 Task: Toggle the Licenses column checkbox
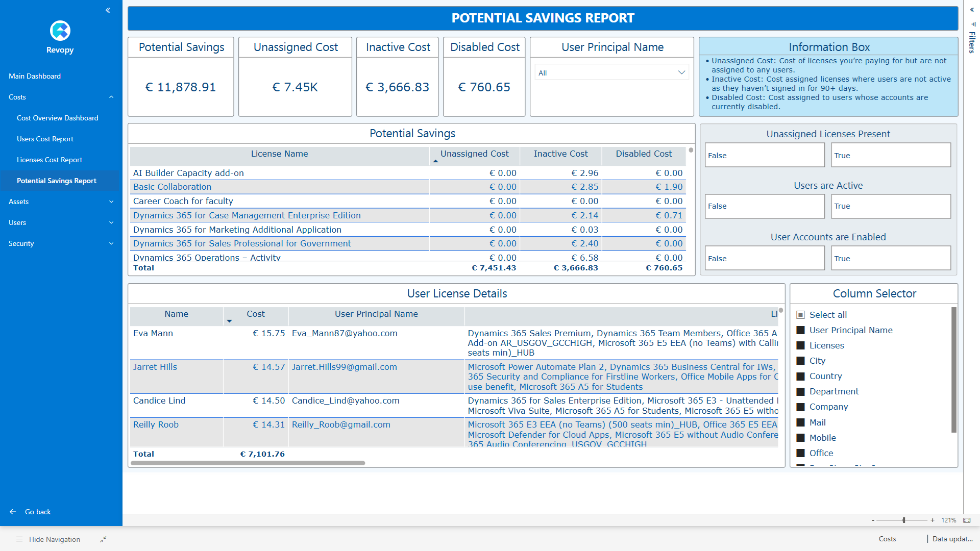(801, 345)
